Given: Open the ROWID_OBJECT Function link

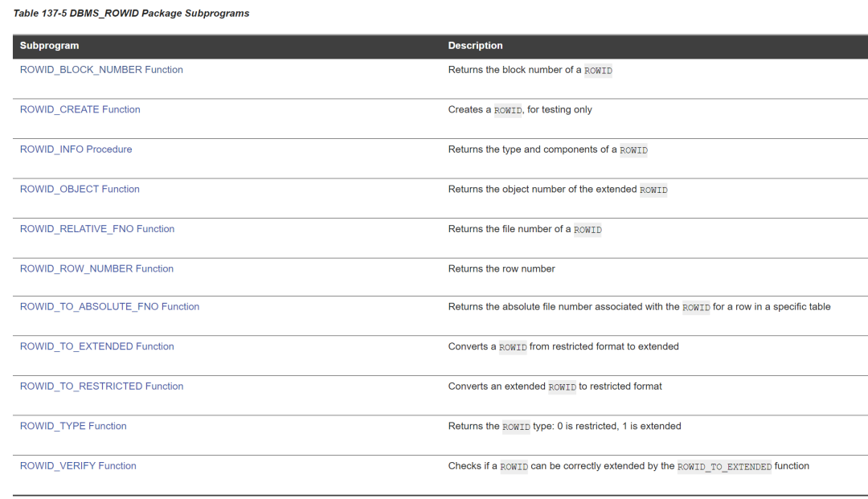Looking at the screenshot, I should point(80,189).
